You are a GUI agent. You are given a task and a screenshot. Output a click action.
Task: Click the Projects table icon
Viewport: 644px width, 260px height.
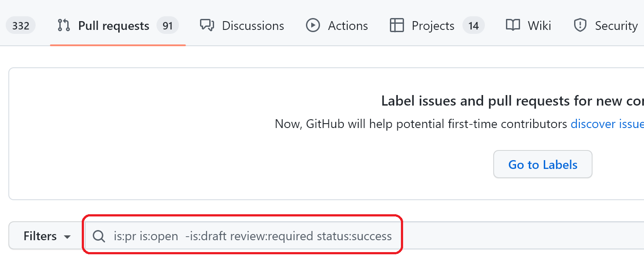pos(397,26)
